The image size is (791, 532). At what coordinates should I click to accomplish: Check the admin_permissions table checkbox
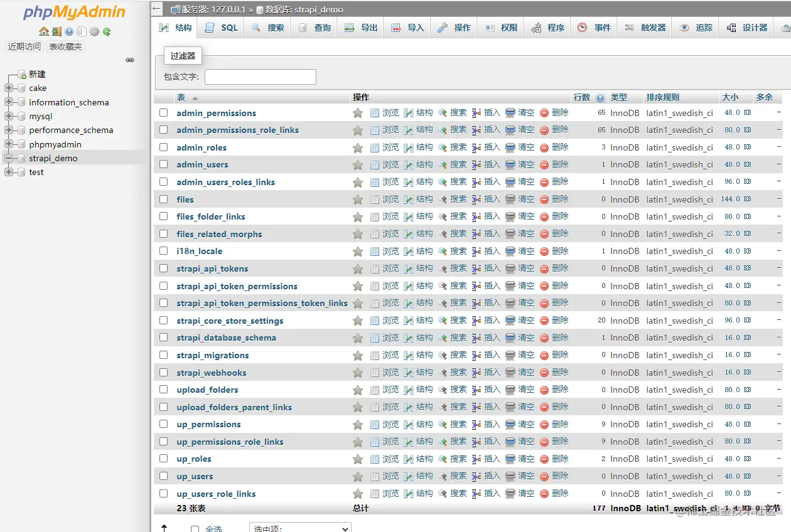pyautogui.click(x=164, y=113)
